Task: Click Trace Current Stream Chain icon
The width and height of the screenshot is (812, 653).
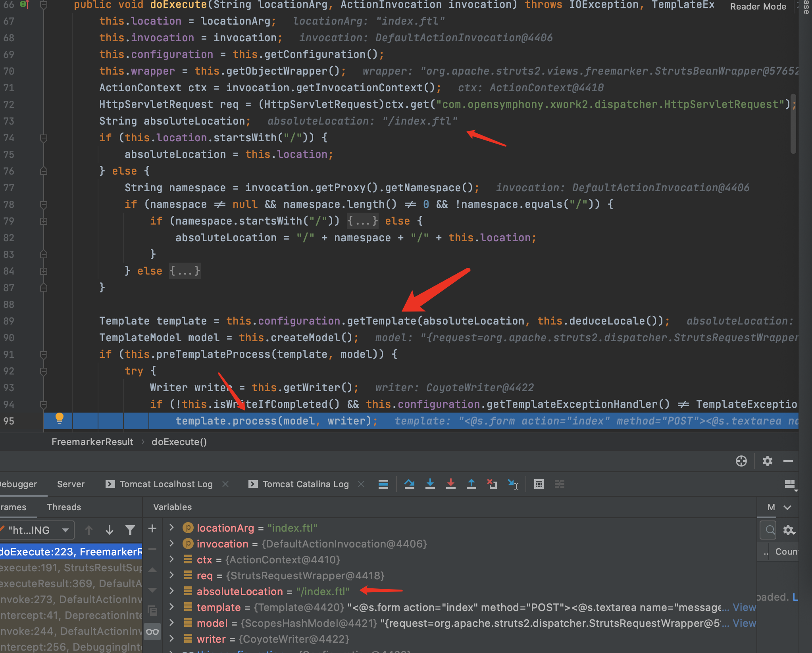Action: pos(559,484)
